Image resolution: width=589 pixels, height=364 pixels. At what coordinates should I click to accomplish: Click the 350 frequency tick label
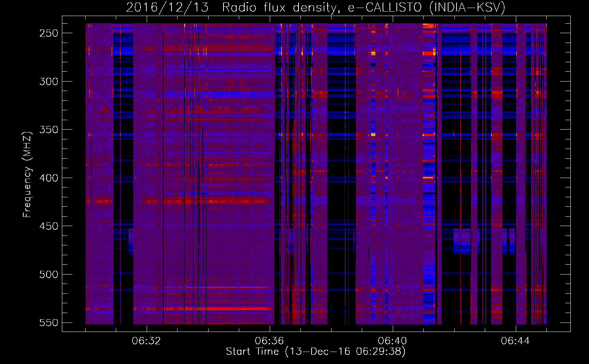tap(49, 130)
